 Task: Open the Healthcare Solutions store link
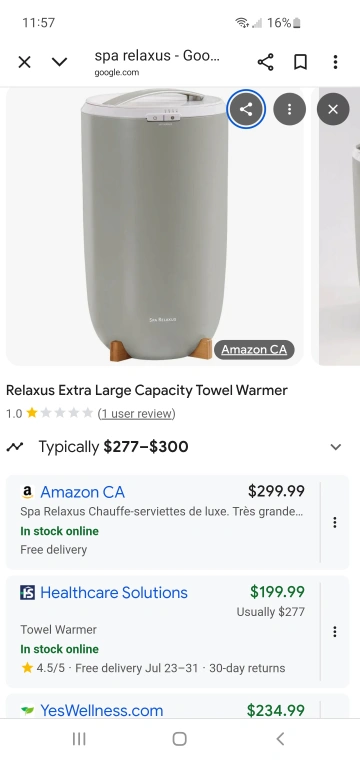pyautogui.click(x=114, y=593)
